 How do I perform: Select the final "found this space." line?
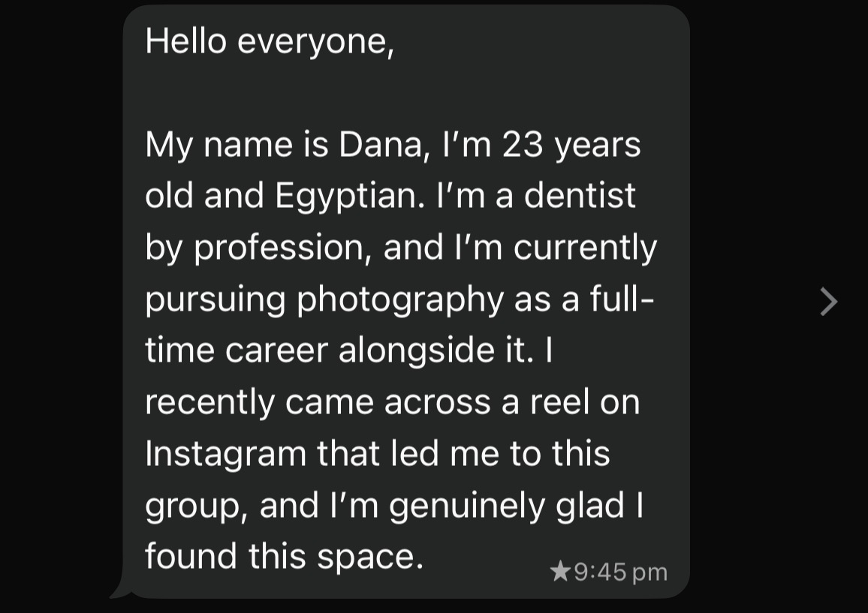pyautogui.click(x=284, y=556)
